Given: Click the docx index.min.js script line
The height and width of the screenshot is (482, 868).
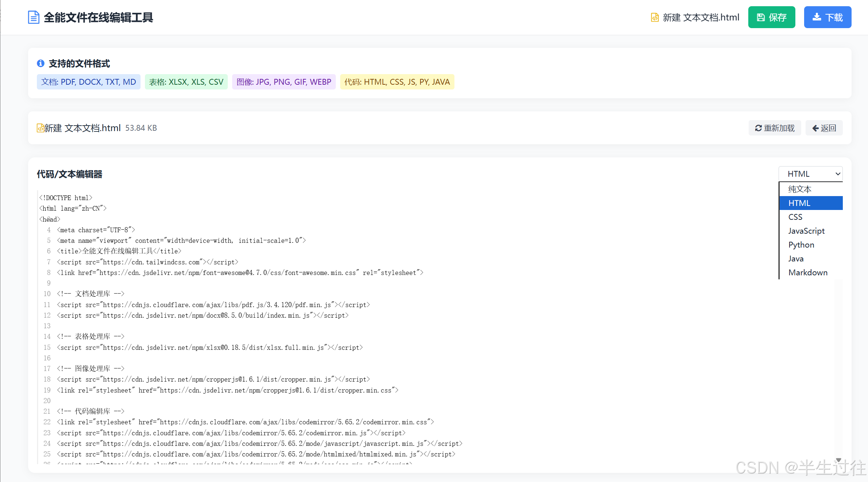Looking at the screenshot, I should coord(203,315).
